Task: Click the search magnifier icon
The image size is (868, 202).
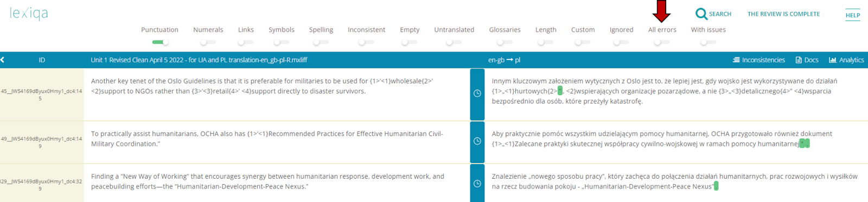Action: pyautogui.click(x=701, y=14)
